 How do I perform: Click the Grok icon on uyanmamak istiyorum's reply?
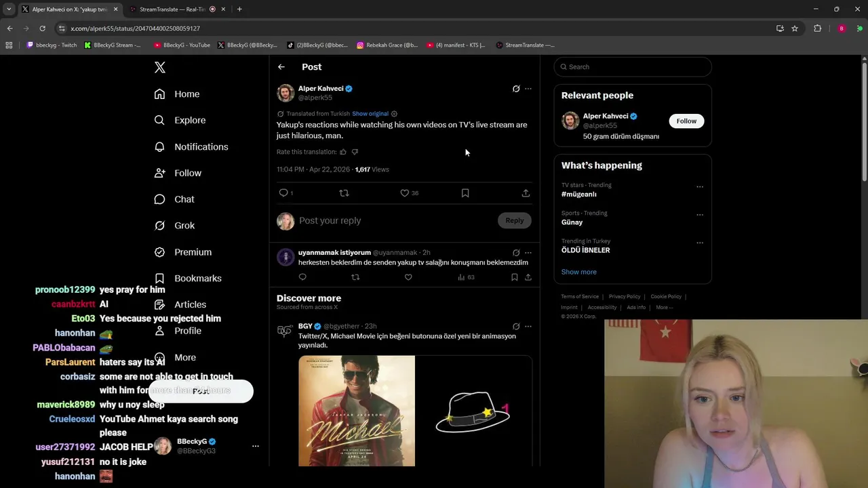click(516, 253)
